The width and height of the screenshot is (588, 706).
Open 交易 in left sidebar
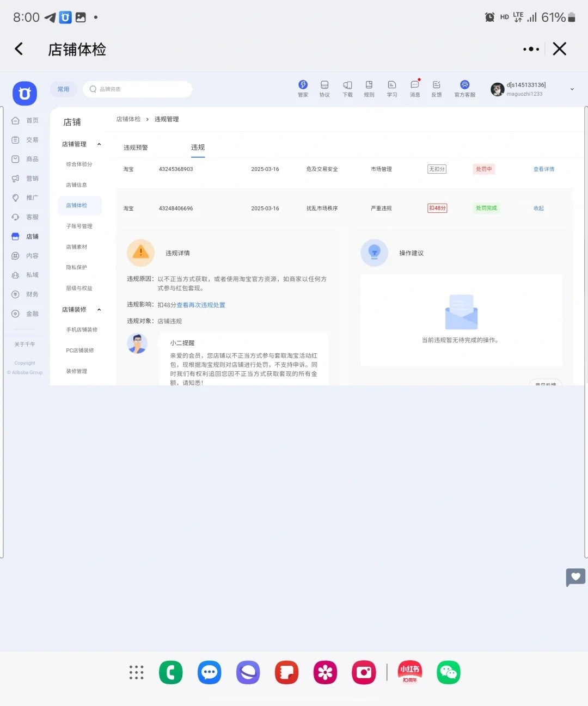coord(25,140)
